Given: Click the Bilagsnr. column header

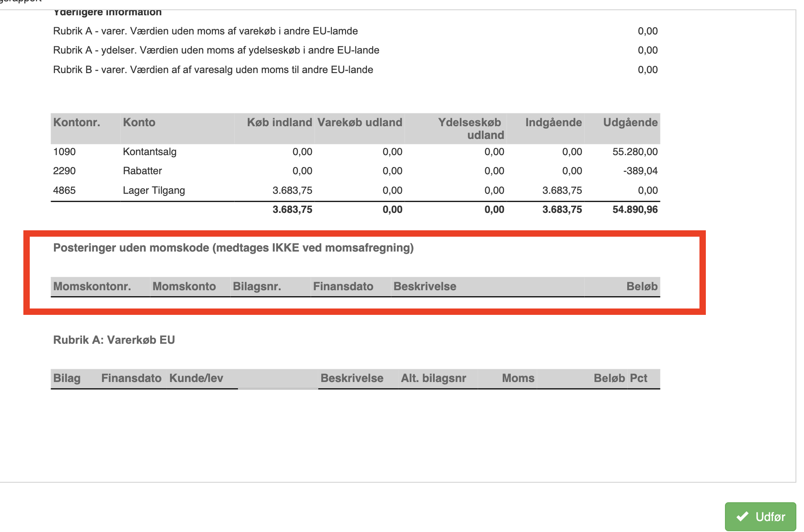Looking at the screenshot, I should pos(257,286).
